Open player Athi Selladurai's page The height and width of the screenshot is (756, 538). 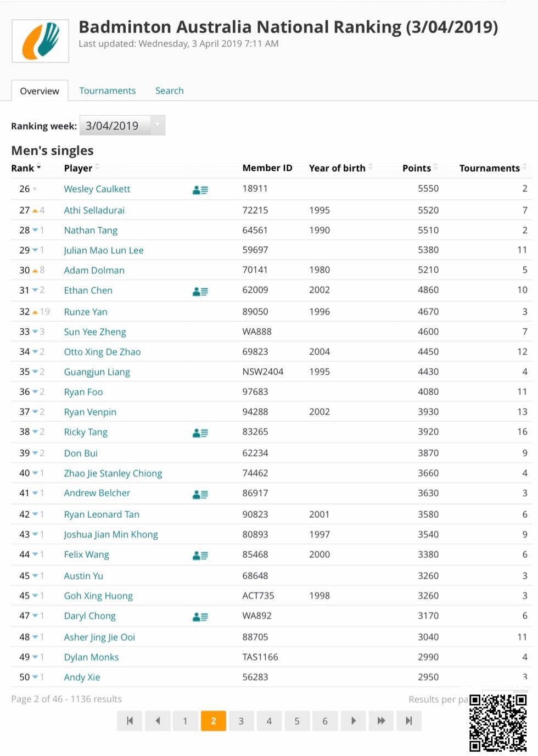[94, 210]
